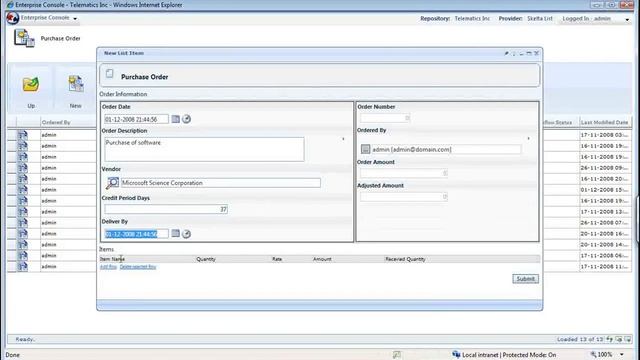Click the date cell 26-11-2008 07

(604, 222)
